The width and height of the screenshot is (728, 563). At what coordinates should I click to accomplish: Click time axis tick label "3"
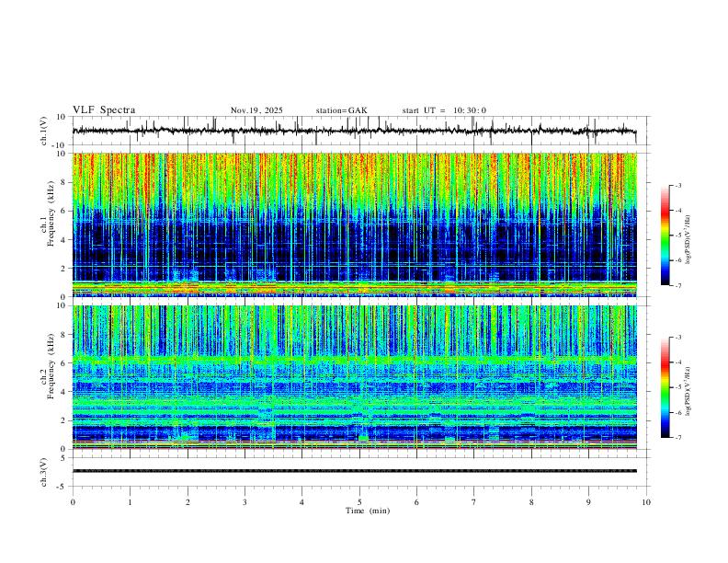245,502
